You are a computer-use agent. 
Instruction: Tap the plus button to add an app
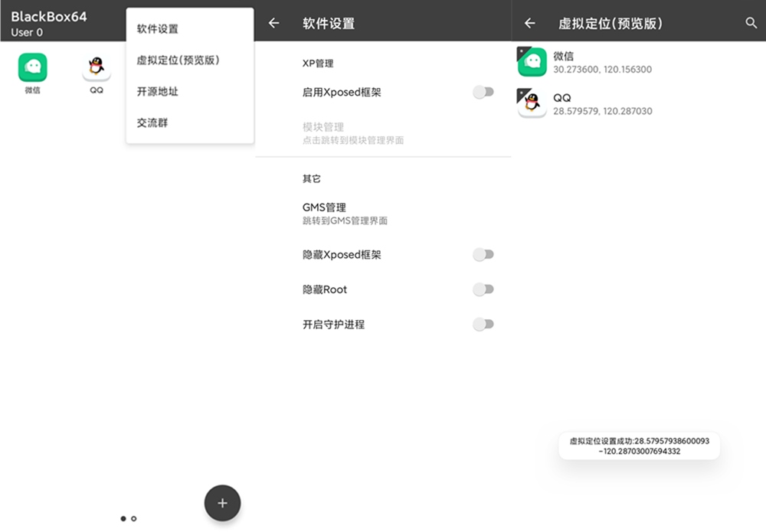pyautogui.click(x=222, y=503)
